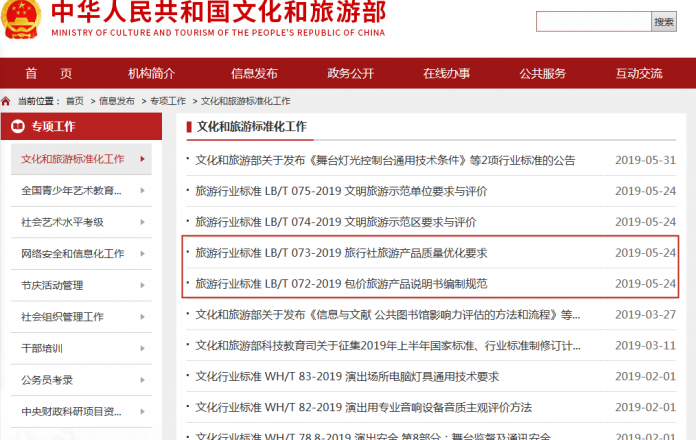
Task: Open 公共服务 in top navigation
Action: (x=542, y=73)
